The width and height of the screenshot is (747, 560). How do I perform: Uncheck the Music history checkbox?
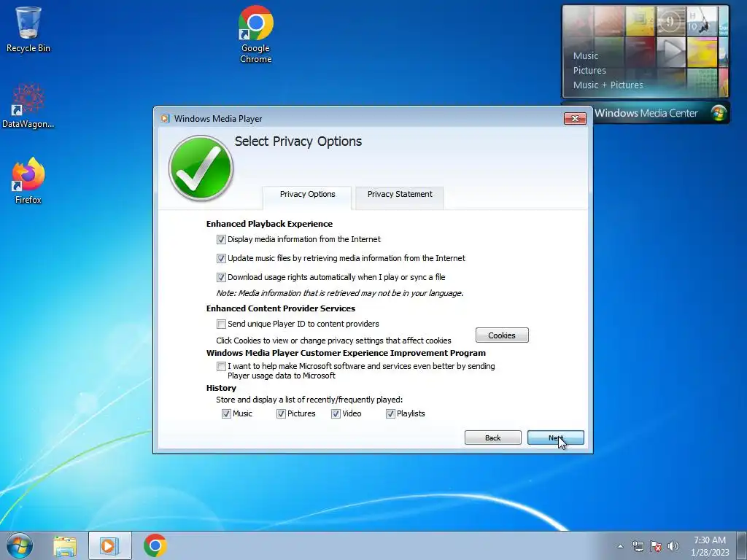[x=226, y=414]
